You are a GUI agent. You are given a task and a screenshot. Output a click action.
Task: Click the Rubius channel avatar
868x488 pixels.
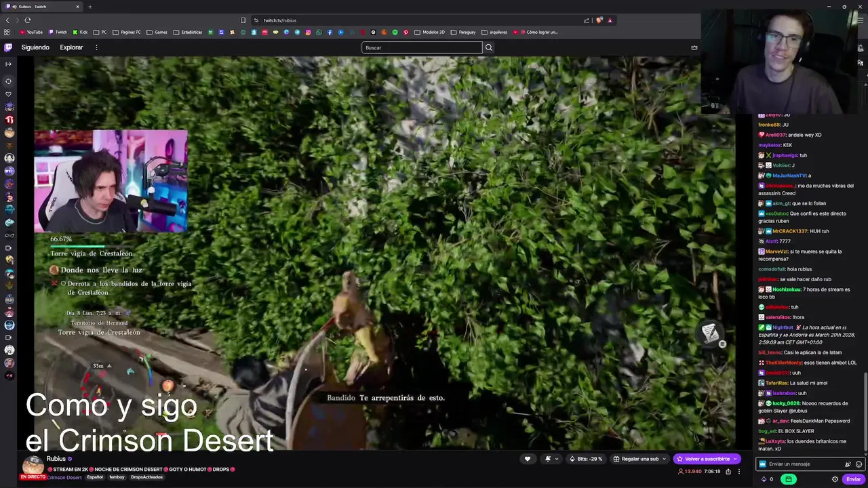point(33,465)
